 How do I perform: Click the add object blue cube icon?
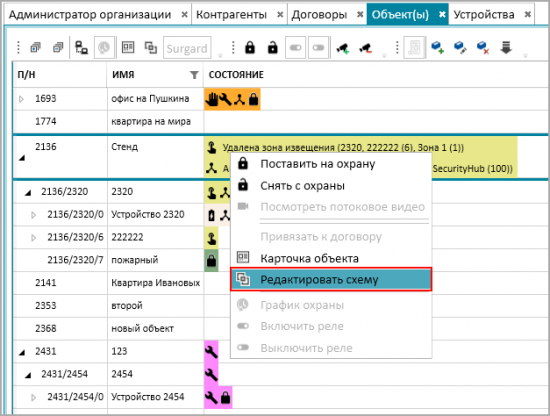click(437, 47)
